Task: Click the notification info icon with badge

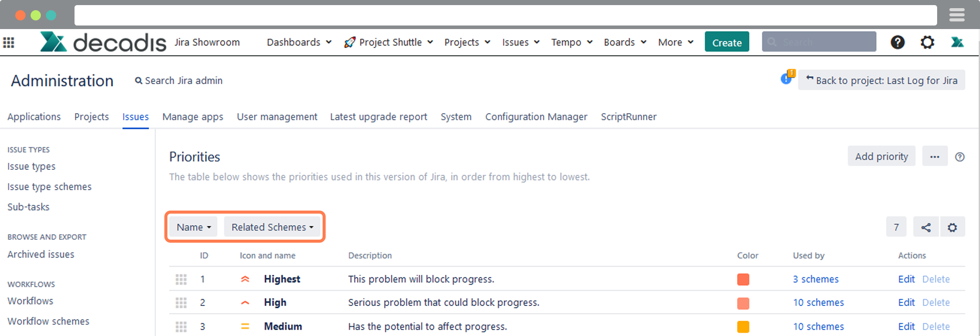Action: click(787, 79)
